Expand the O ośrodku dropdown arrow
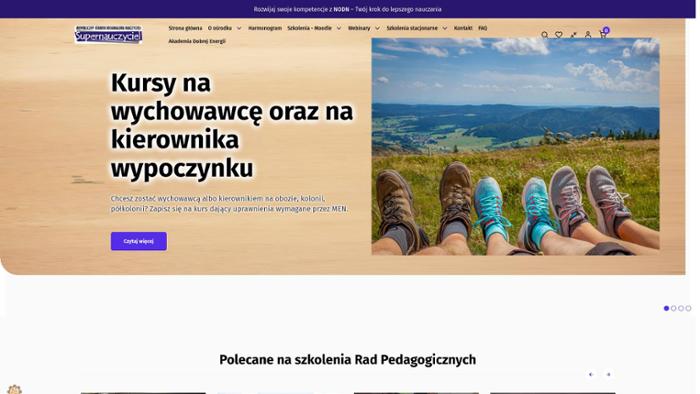Screen dimensions: 700x394 239,28
